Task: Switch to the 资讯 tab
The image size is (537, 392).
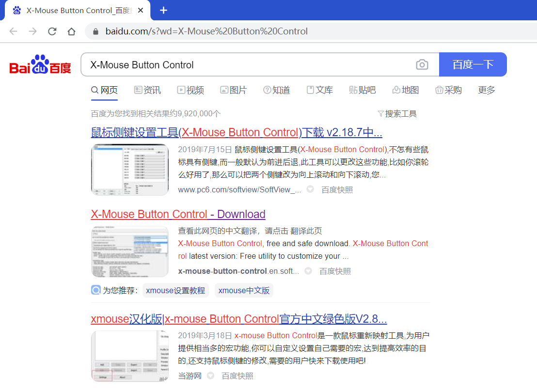Action: click(147, 90)
